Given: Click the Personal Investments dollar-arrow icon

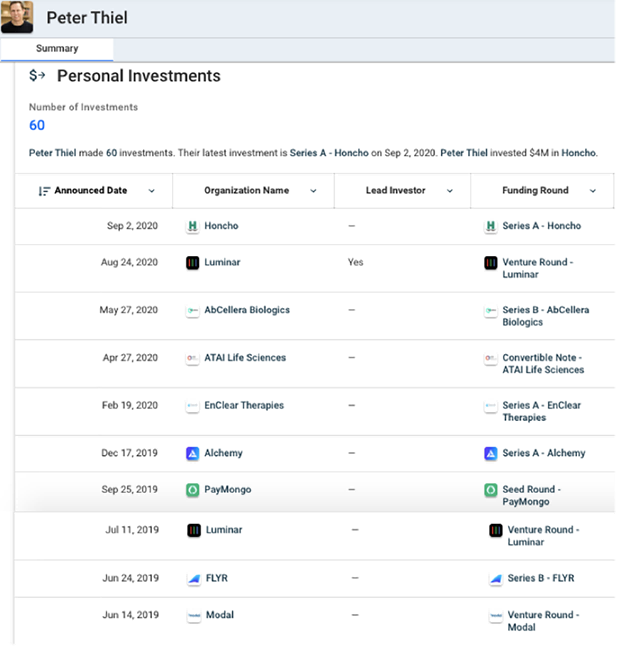Looking at the screenshot, I should pos(37,75).
